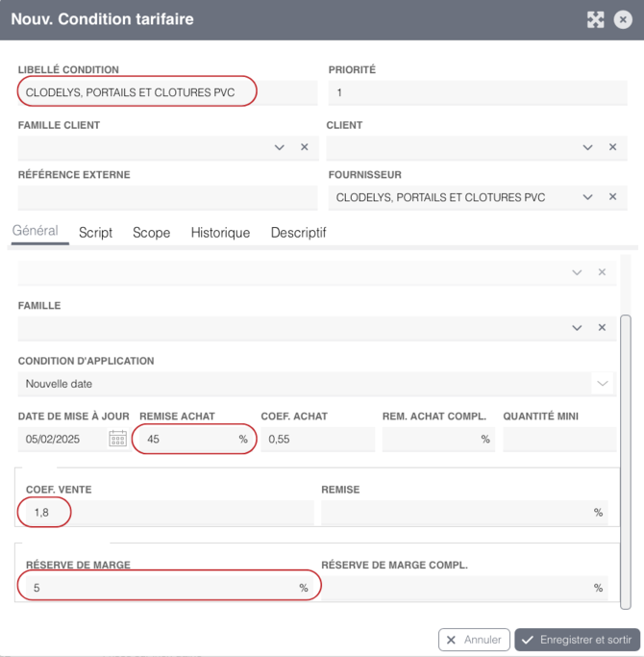Switch to the Général tab
Screen dimensions: 644x657
pyautogui.click(x=36, y=231)
